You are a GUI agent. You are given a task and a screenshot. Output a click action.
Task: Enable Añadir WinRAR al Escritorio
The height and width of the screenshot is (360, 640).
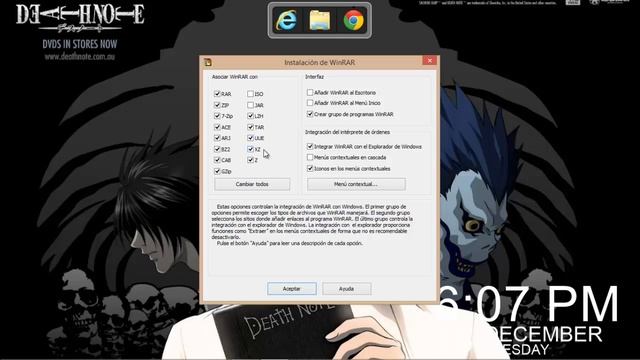310,93
